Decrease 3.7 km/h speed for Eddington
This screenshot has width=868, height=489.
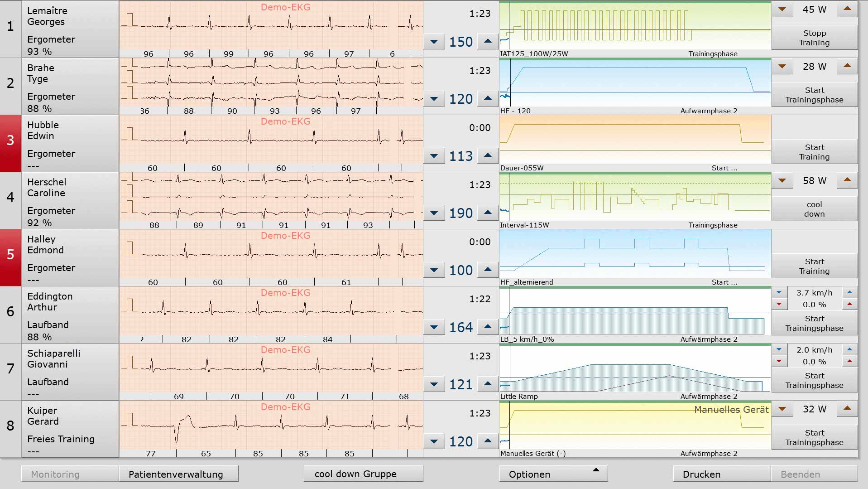(779, 293)
